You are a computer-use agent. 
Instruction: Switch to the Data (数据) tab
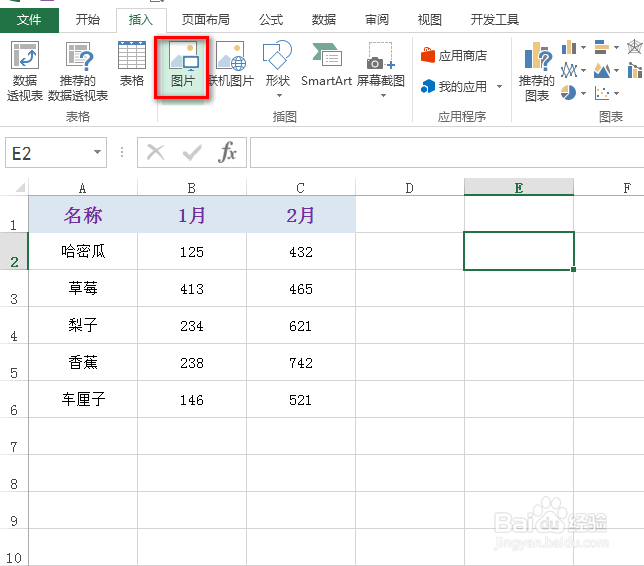coord(324,19)
